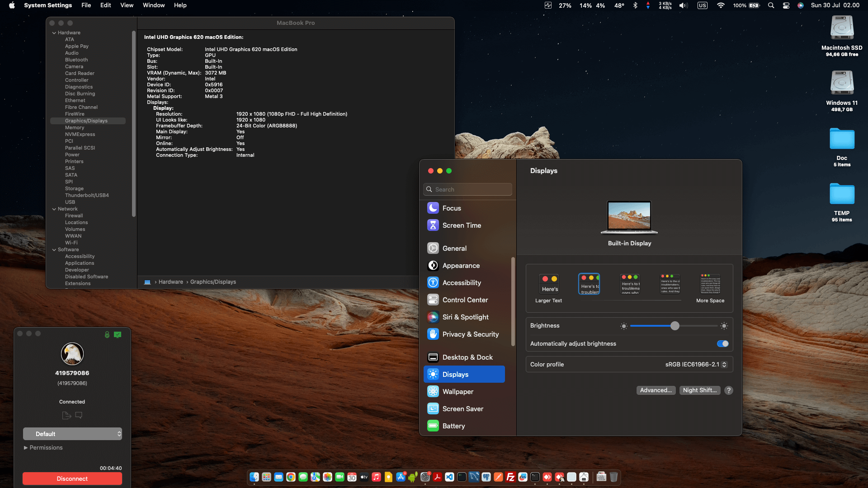Viewport: 868px width, 488px height.
Task: Open the Window menu
Action: pyautogui.click(x=154, y=5)
